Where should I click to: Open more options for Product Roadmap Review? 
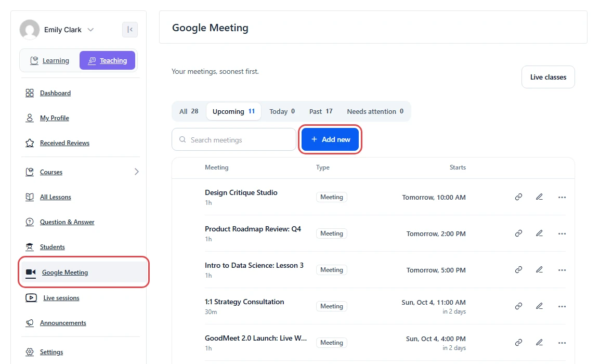(x=562, y=233)
